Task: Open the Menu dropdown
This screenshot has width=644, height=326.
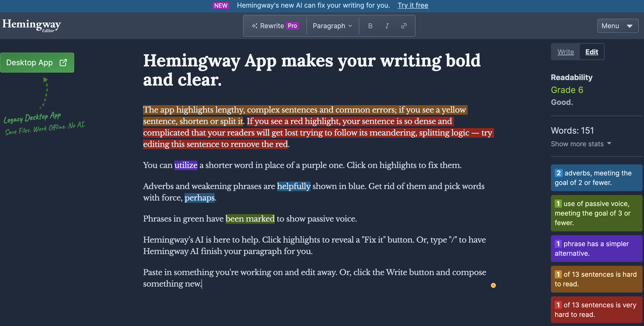Action: [618, 26]
